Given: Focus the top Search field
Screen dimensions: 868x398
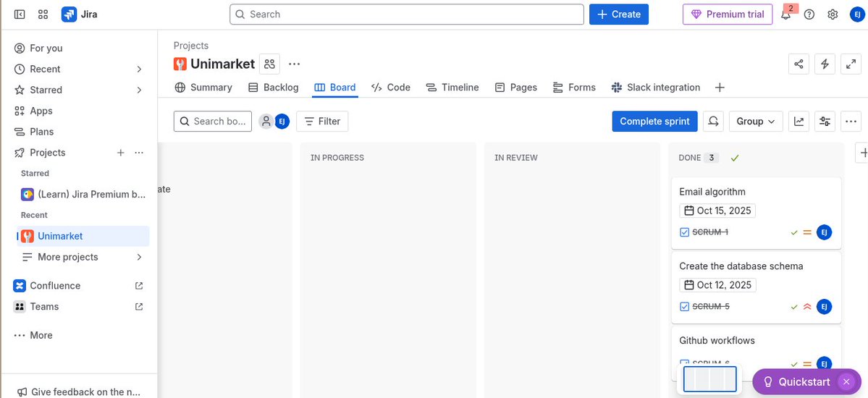Looking at the screenshot, I should point(407,14).
